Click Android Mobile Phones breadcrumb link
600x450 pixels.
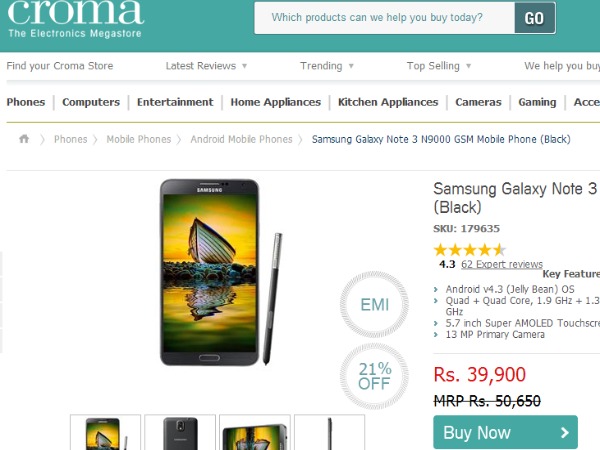coord(241,139)
